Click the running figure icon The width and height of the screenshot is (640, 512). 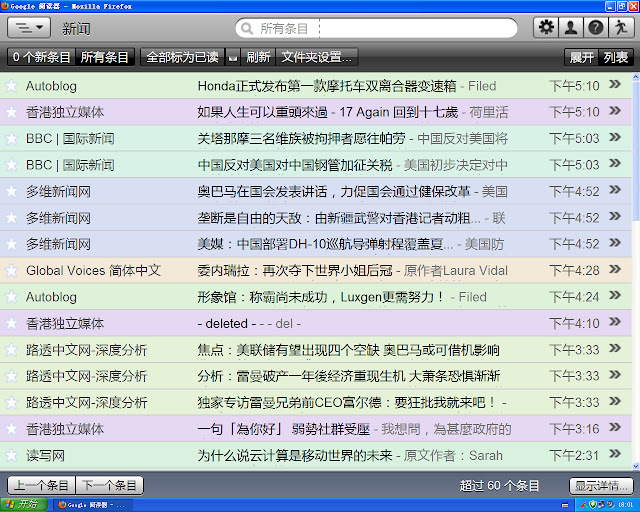621,28
